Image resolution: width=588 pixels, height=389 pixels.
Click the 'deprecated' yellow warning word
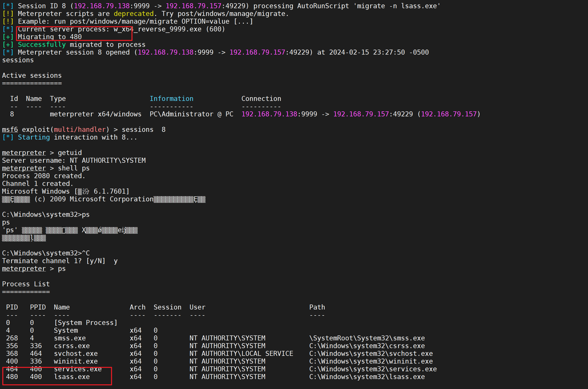coord(134,14)
